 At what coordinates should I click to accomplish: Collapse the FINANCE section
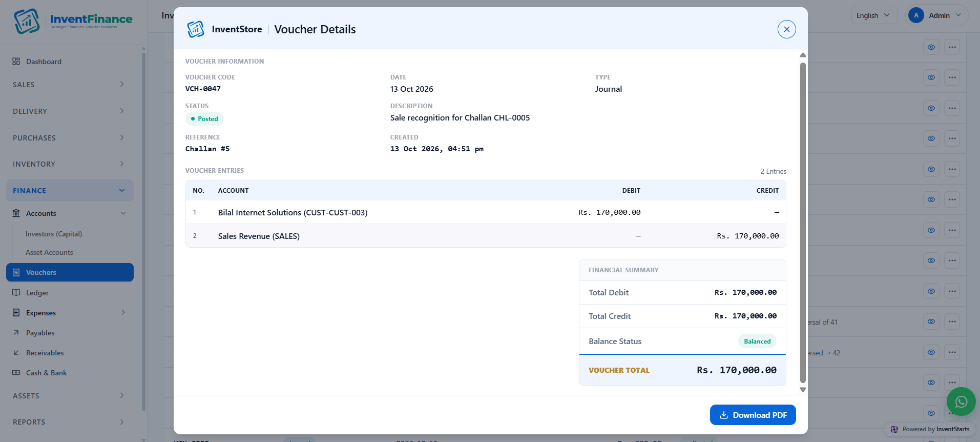click(70, 191)
